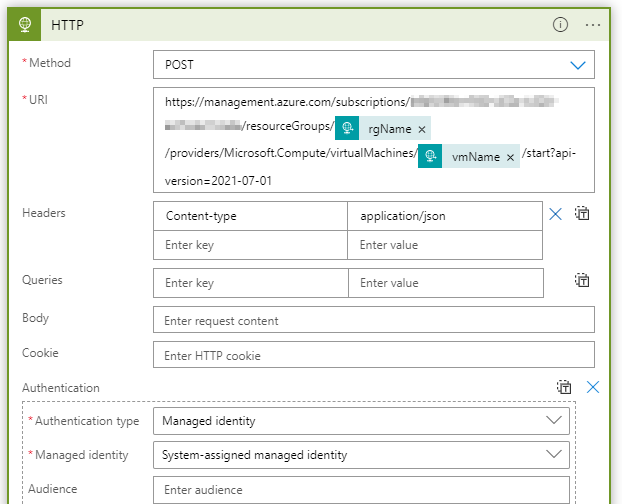
Task: Click the Cookie input field
Action: (x=374, y=355)
